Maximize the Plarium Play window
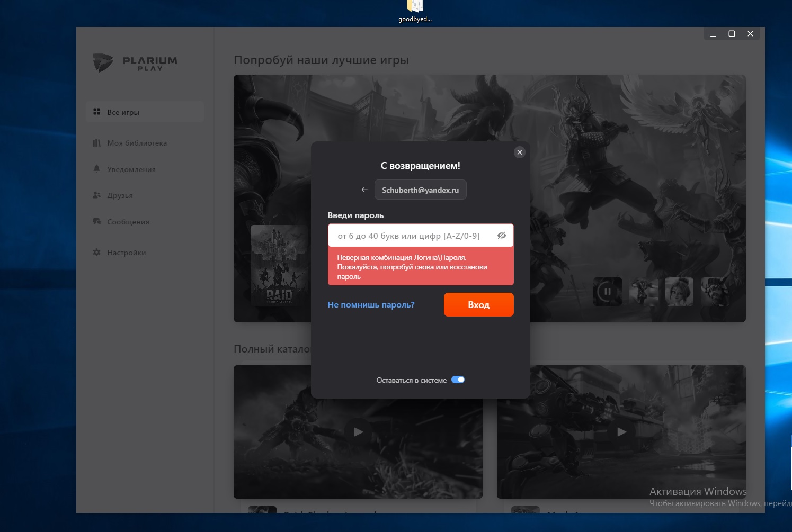The height and width of the screenshot is (532, 792). coord(732,34)
